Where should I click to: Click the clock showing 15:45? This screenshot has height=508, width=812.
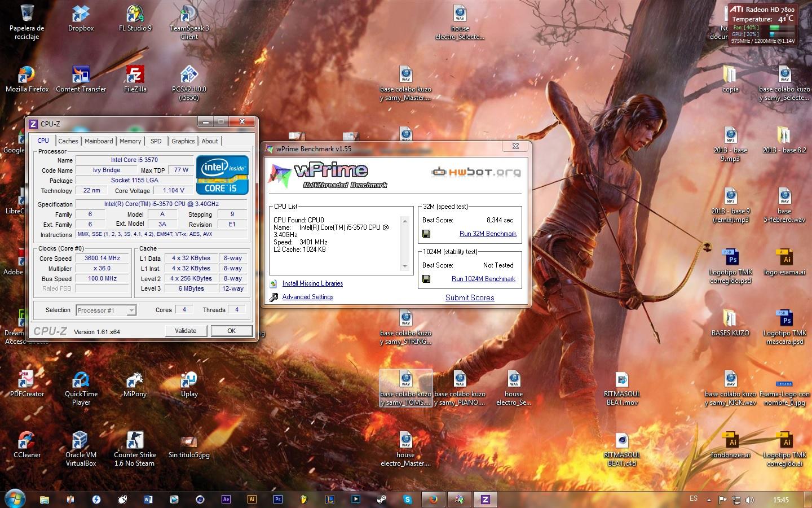[x=781, y=500]
